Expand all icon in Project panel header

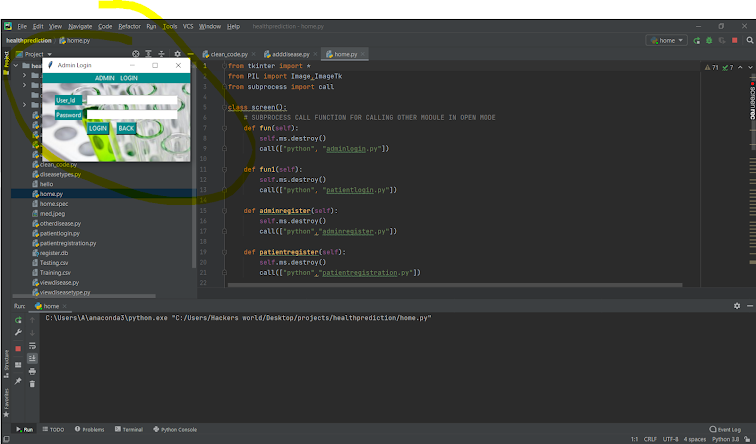pyautogui.click(x=148, y=54)
